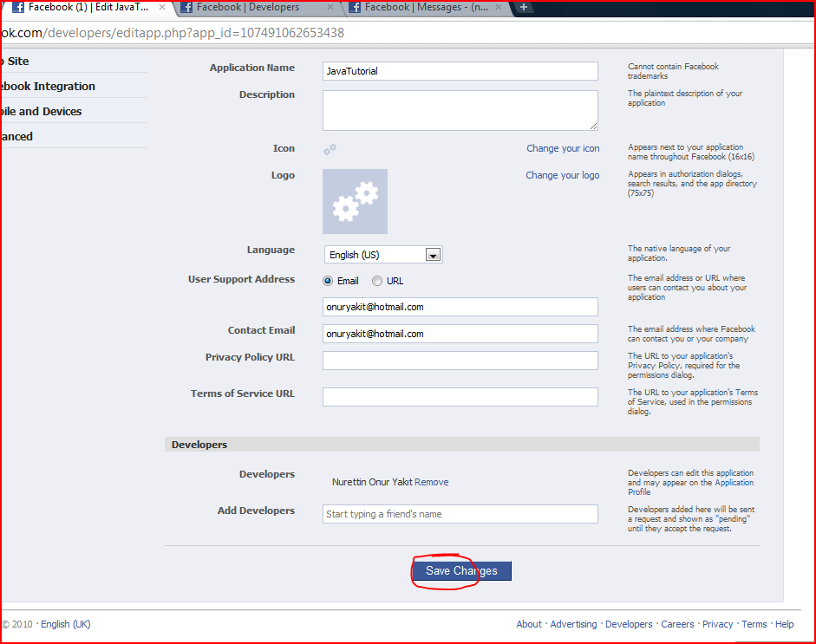The width and height of the screenshot is (816, 644).
Task: Click Change your icon link
Action: 563,148
